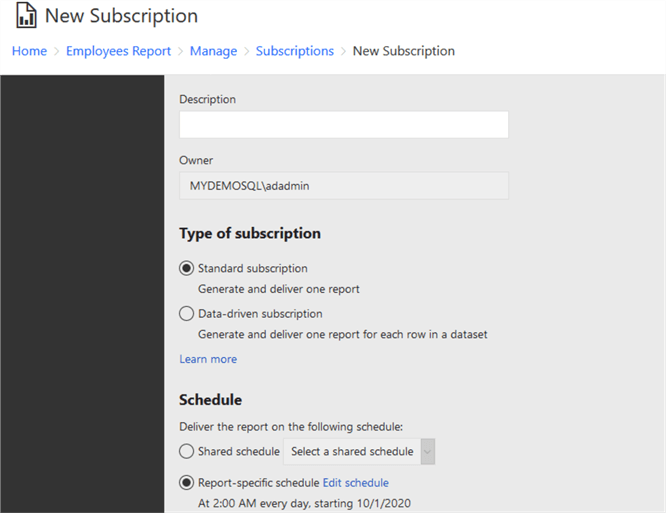Select the Shared schedule radio button
Image resolution: width=666 pixels, height=513 pixels.
(187, 451)
